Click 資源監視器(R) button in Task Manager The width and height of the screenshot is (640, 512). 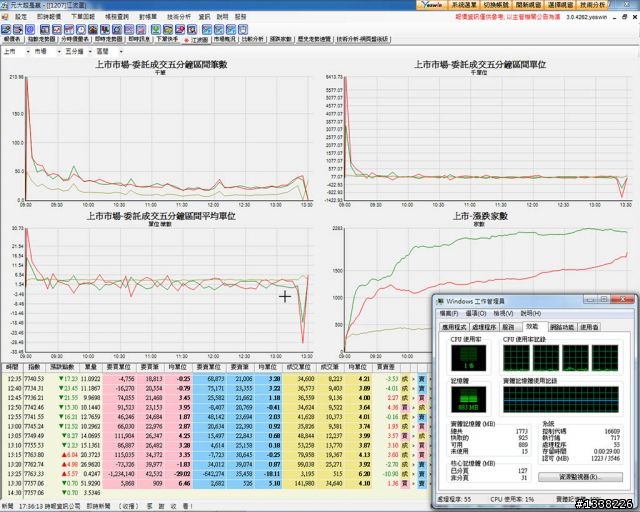point(580,477)
